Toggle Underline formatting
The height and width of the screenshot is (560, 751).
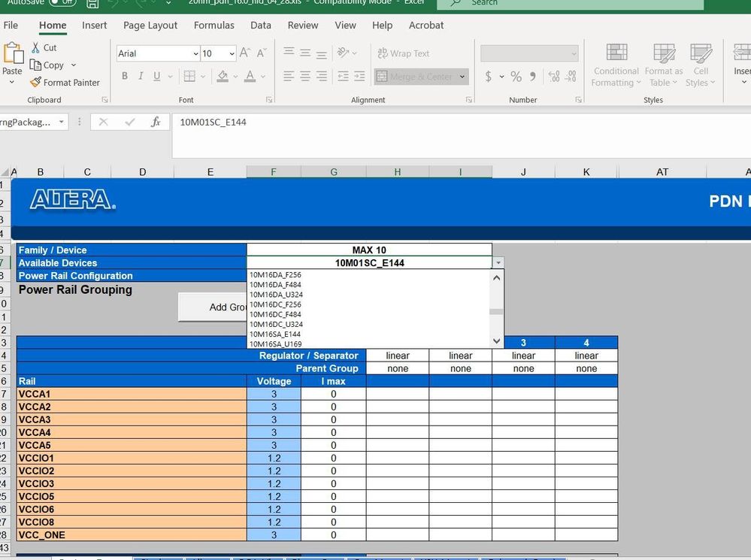pyautogui.click(x=156, y=76)
